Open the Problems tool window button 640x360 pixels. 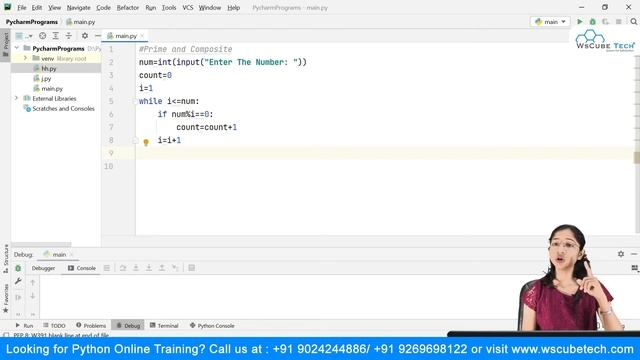(x=91, y=325)
